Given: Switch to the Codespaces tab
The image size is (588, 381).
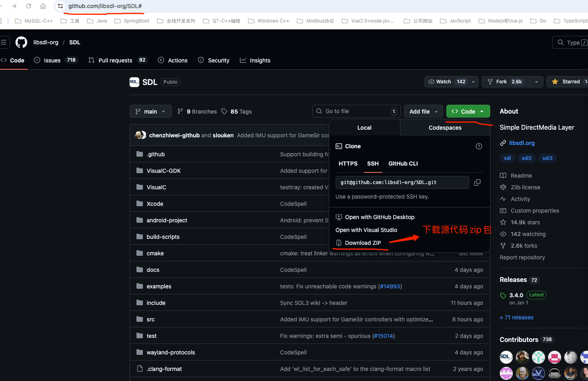Looking at the screenshot, I should (x=445, y=128).
